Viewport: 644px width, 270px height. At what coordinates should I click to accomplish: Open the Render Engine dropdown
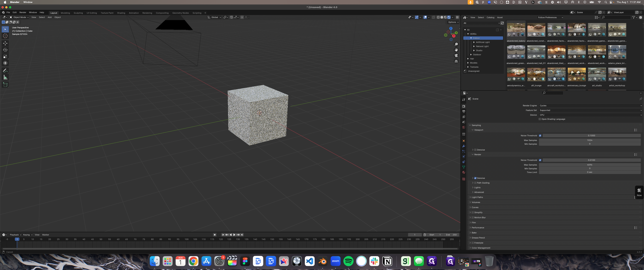coord(590,106)
